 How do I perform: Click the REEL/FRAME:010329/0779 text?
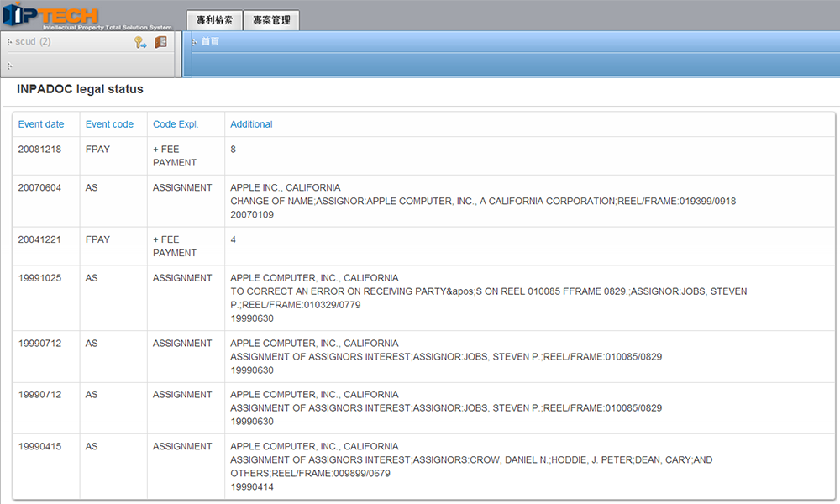pyautogui.click(x=302, y=305)
